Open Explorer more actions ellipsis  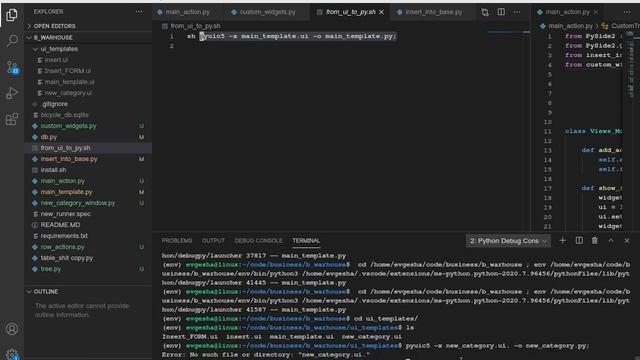pos(139,12)
